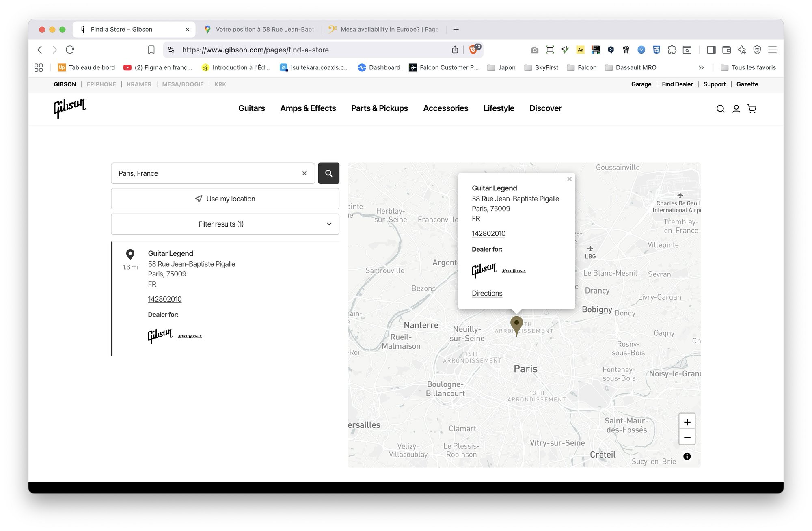Open the Dassault MRO bookmarks folder
812x531 pixels.
631,68
